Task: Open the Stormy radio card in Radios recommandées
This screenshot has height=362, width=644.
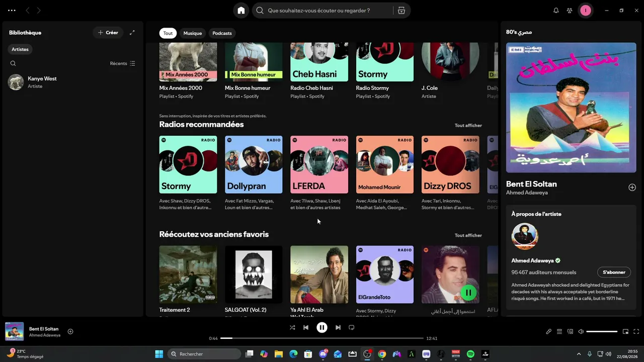Action: [x=188, y=164]
